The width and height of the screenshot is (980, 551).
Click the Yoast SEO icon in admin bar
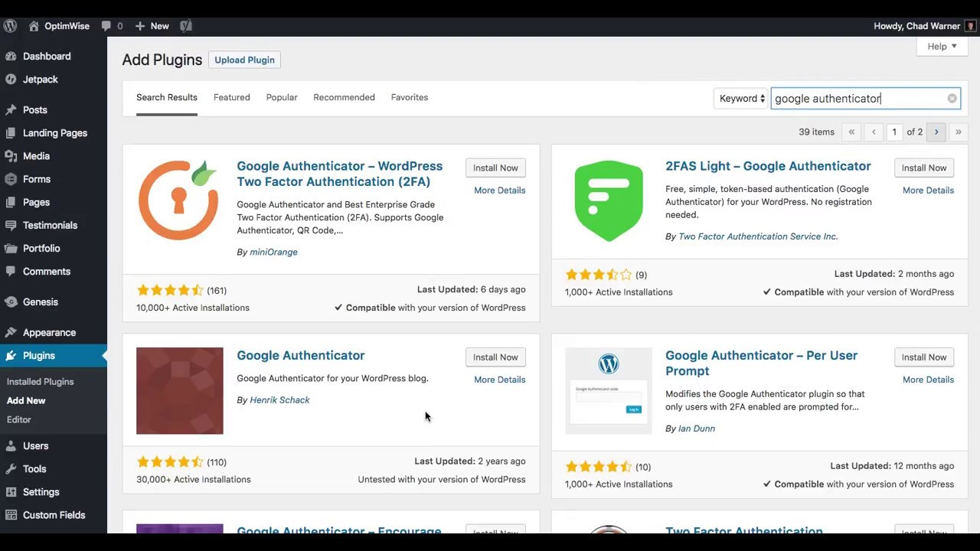pyautogui.click(x=185, y=26)
